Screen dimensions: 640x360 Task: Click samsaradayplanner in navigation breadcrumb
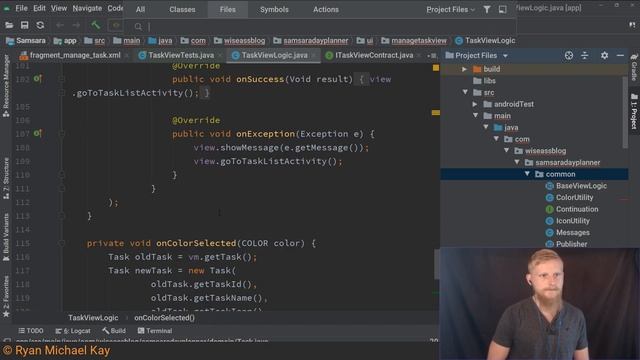click(316, 41)
